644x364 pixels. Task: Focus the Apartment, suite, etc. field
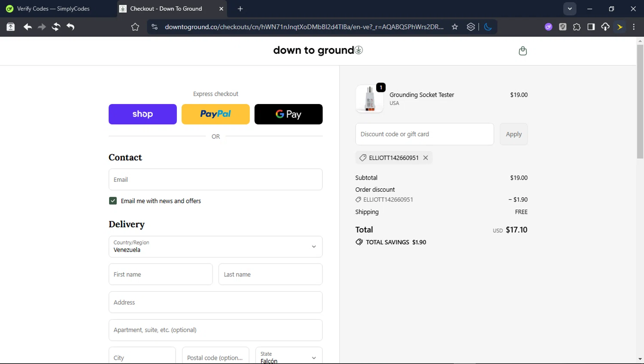coord(216,330)
